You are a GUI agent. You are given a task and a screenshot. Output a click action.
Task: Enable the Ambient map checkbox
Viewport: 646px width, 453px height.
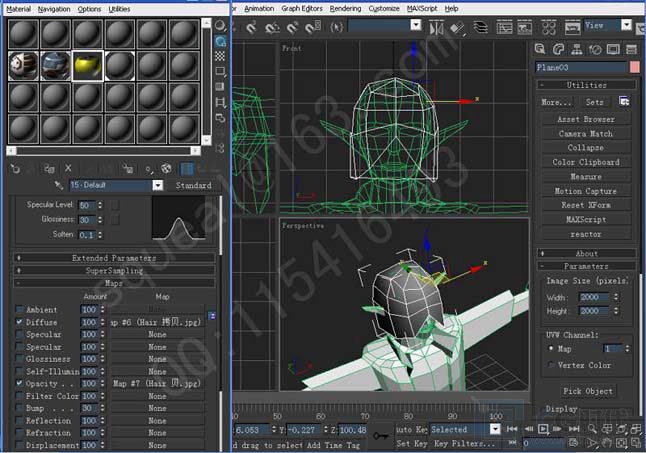pyautogui.click(x=19, y=309)
